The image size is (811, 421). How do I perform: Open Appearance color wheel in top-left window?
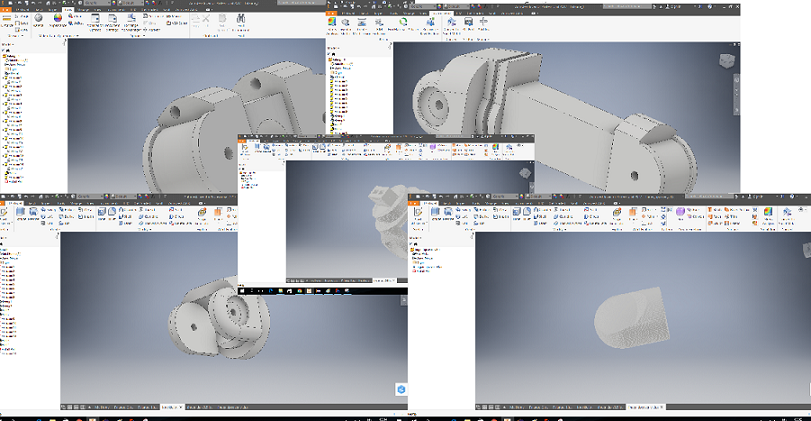click(57, 19)
